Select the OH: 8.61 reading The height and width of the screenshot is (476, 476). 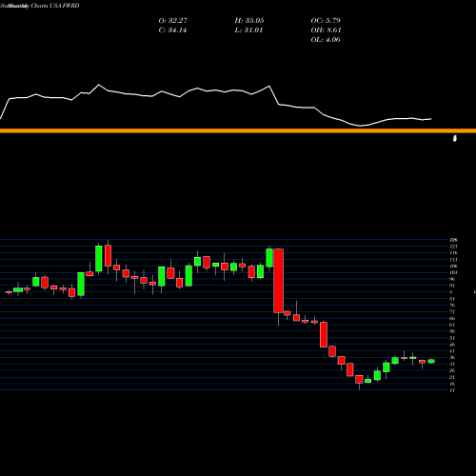326,30
